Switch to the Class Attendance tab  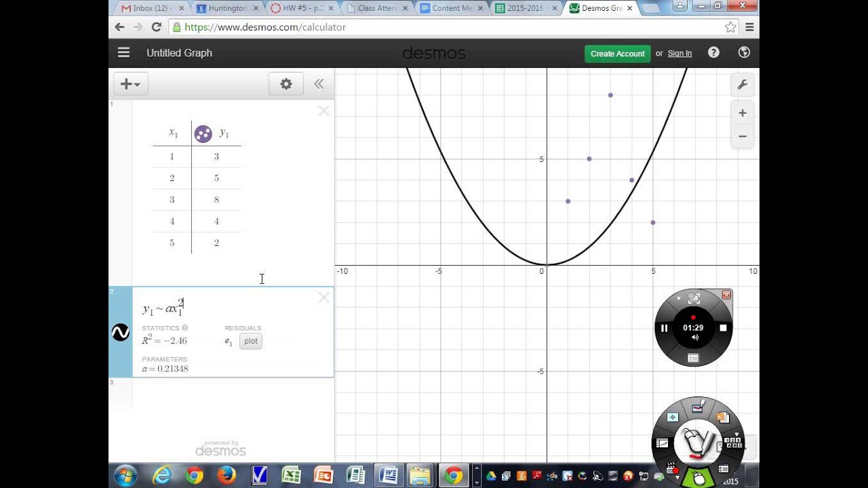[x=375, y=8]
